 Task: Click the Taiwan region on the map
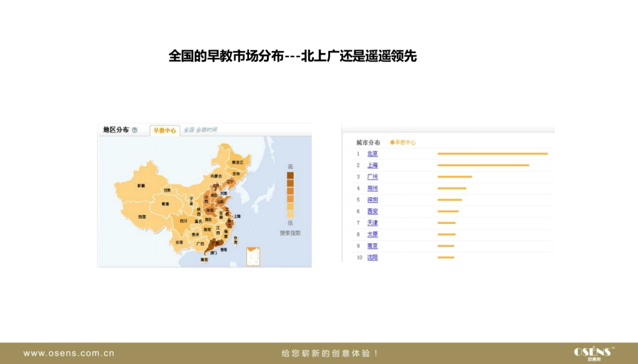236,240
